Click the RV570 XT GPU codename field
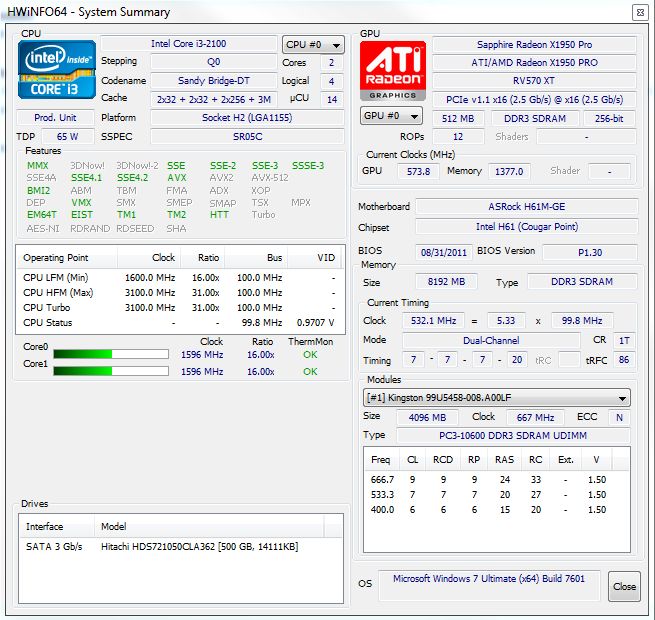Screen dimensions: 655x620 [x=534, y=81]
